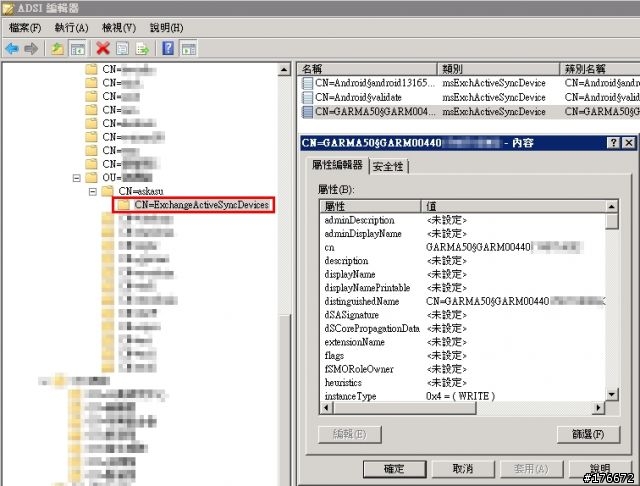Click the ADSI editor title bar icon

8,8
